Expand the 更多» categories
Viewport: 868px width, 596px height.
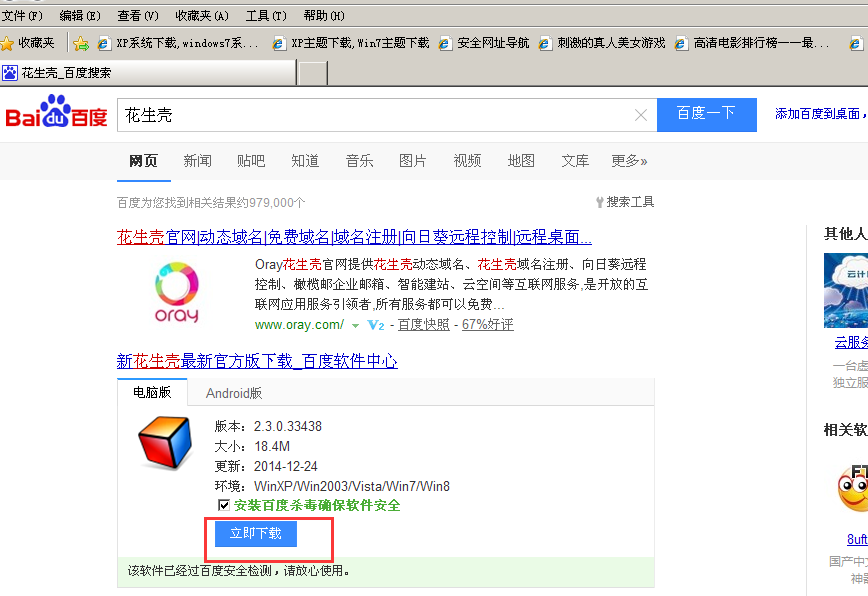(x=629, y=161)
